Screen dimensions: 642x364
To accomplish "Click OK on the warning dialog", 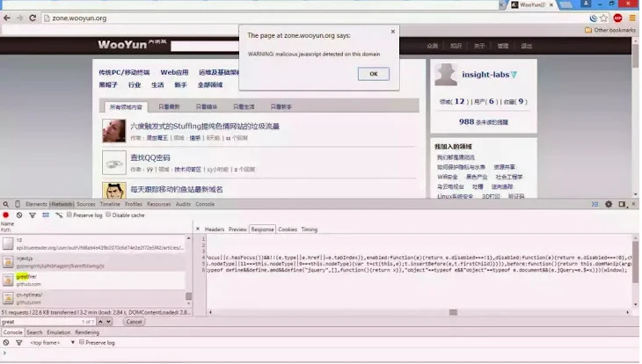I will (x=374, y=74).
